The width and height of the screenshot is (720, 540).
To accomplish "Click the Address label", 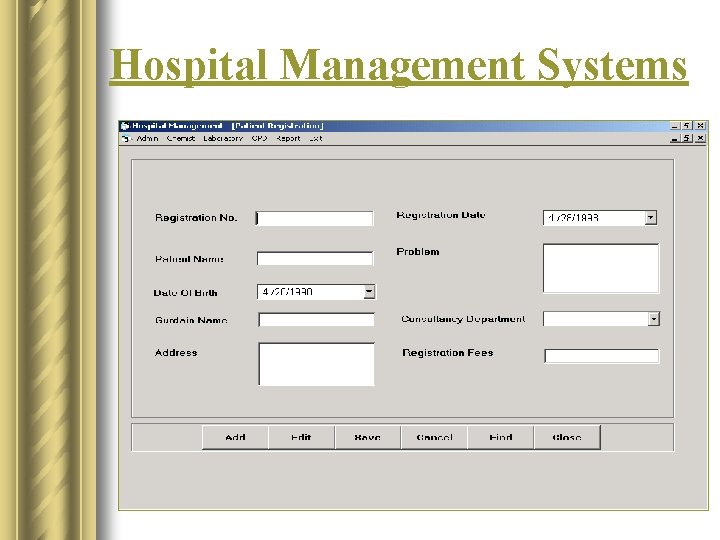I will click(x=176, y=353).
